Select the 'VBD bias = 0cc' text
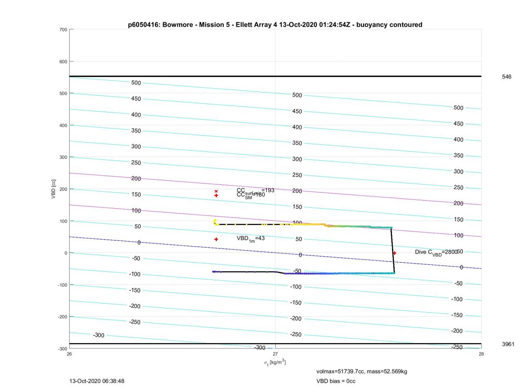This screenshot has width=532, height=392. point(336,381)
